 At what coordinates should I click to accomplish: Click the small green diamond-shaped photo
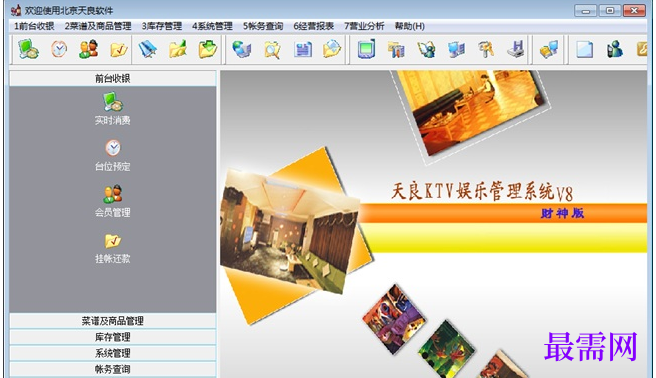pyautogui.click(x=446, y=350)
